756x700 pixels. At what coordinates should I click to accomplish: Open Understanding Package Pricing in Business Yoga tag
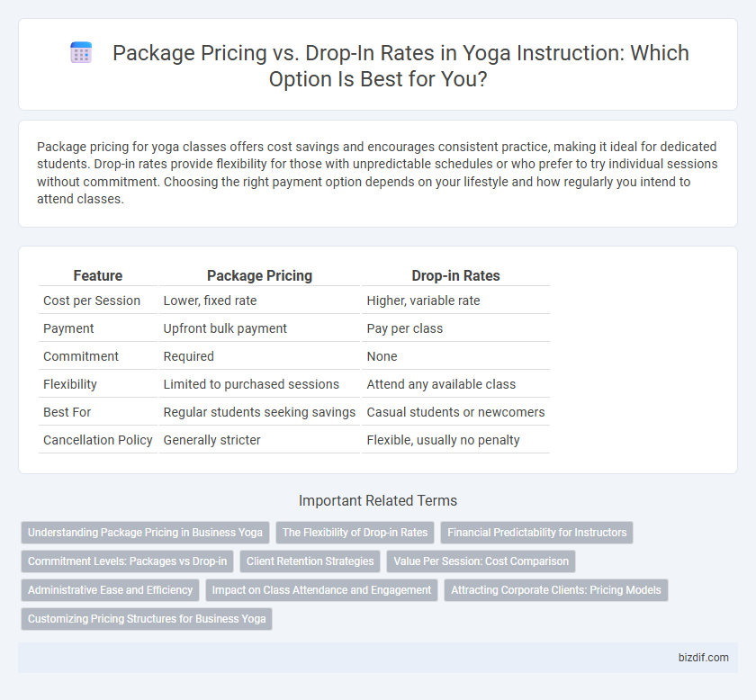[x=145, y=533]
